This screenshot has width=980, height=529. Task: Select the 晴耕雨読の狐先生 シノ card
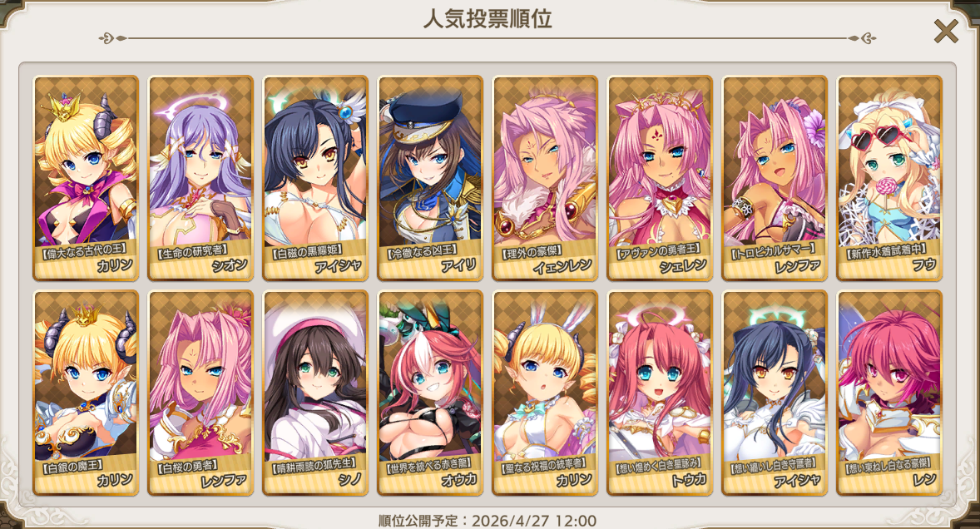pyautogui.click(x=315, y=393)
